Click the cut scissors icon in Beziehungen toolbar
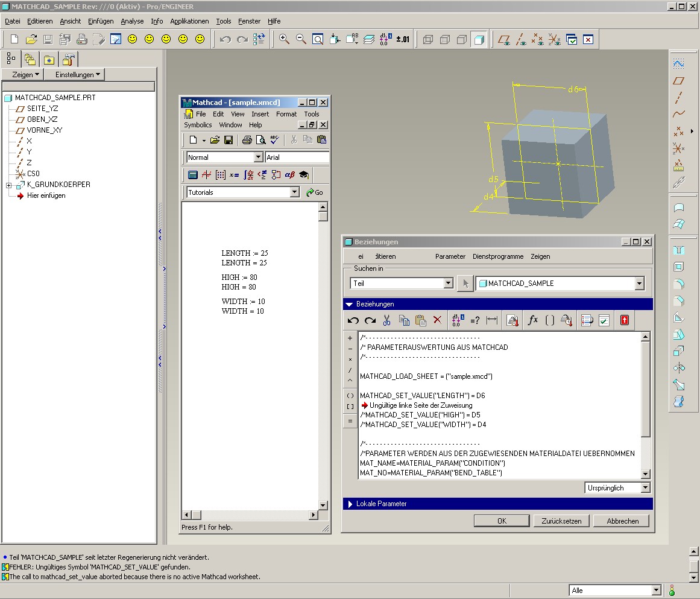Viewport: 700px width, 599px height. [386, 320]
